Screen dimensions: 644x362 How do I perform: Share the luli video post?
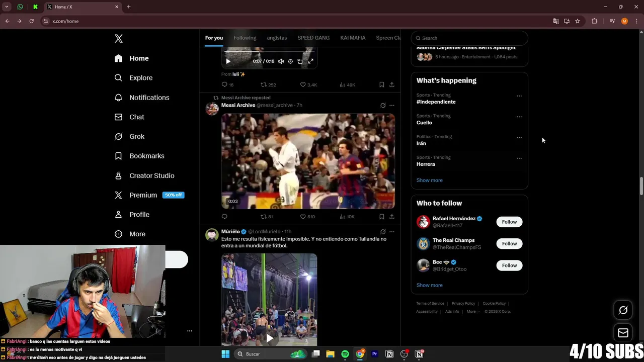[x=391, y=85]
